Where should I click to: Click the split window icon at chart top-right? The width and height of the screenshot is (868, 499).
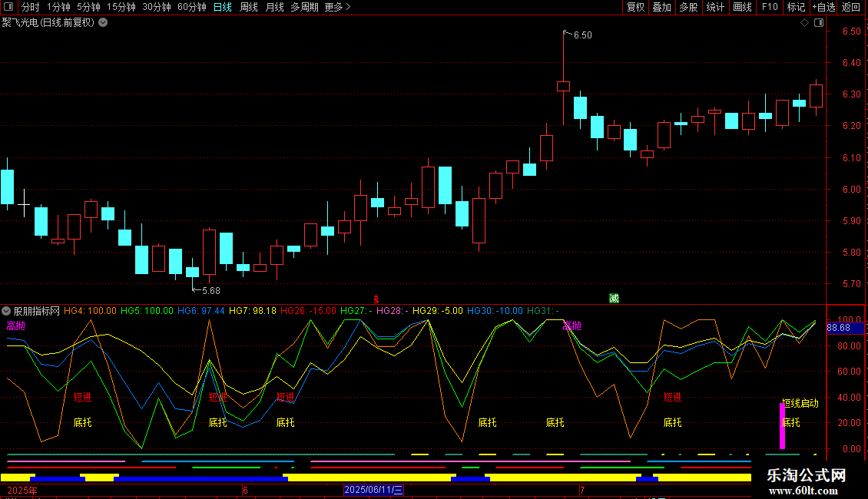point(819,23)
